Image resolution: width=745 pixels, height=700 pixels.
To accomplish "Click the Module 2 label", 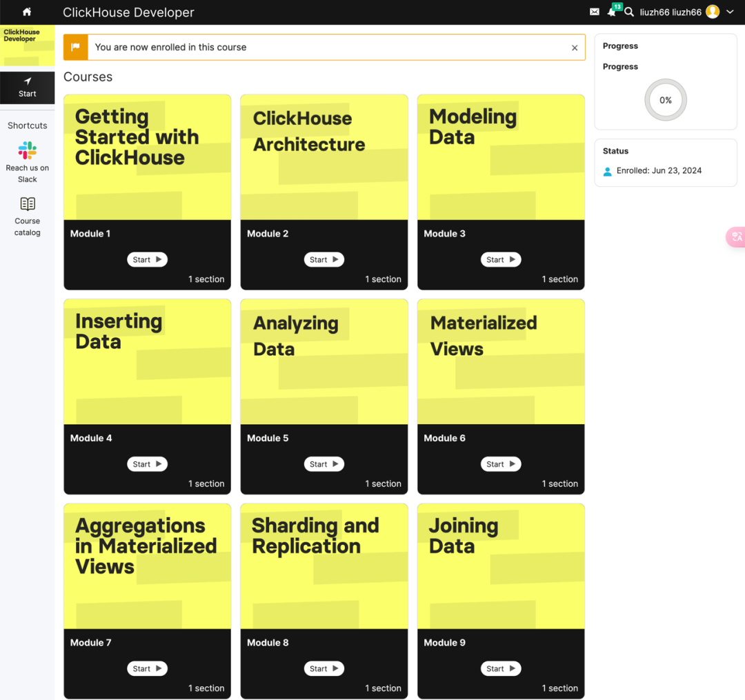I will pyautogui.click(x=268, y=234).
